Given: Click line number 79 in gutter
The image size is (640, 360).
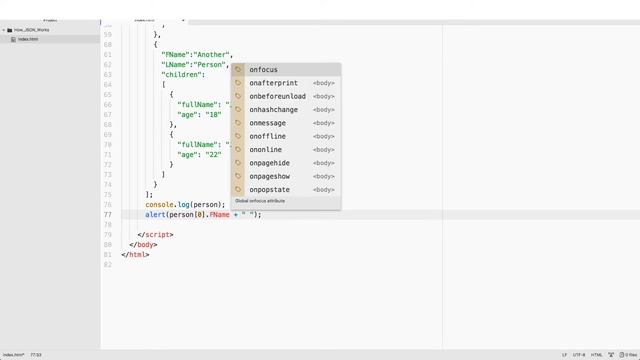Looking at the screenshot, I should pos(107,235).
